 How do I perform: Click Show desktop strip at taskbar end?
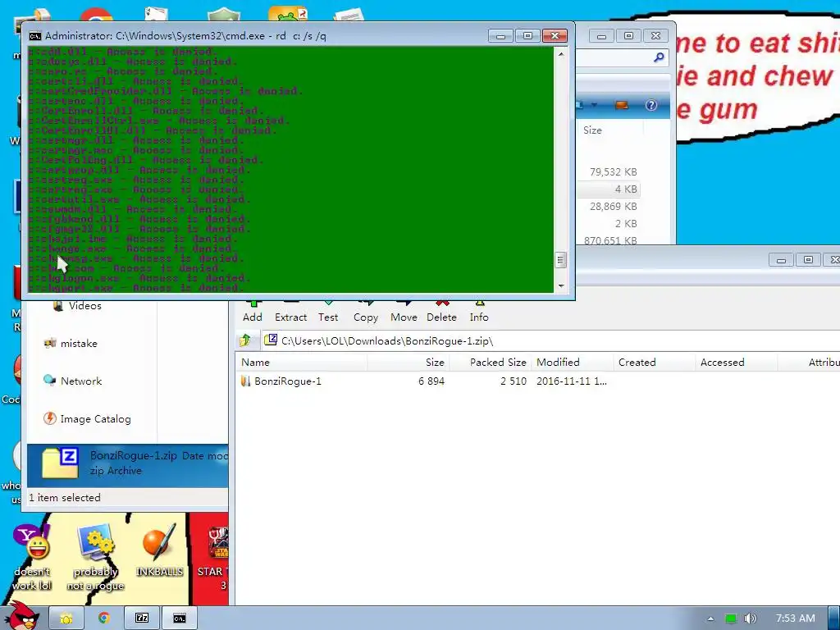click(x=834, y=619)
